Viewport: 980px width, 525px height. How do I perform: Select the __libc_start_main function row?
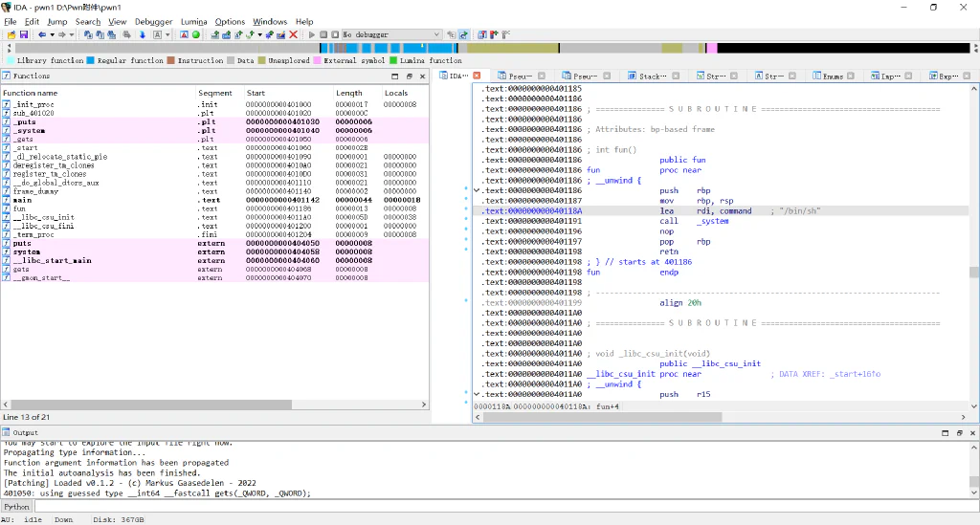215,260
